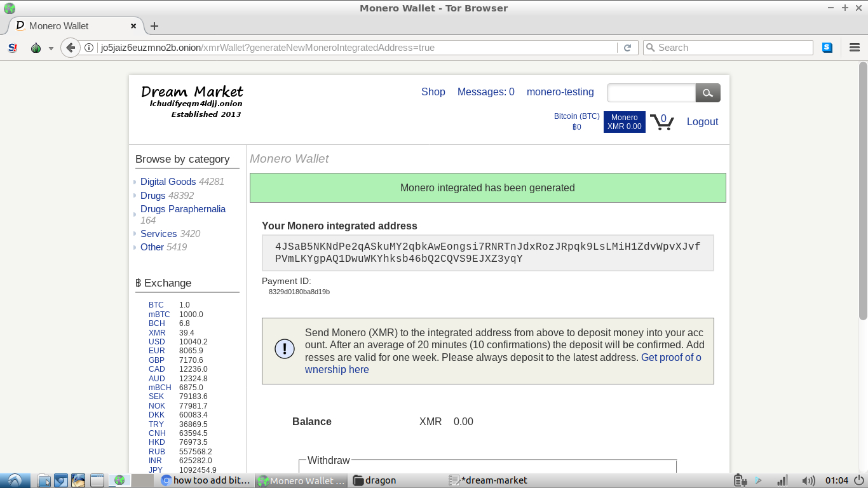Click the XMR exchange rate link
The height and width of the screenshot is (488, 868).
coord(157,333)
